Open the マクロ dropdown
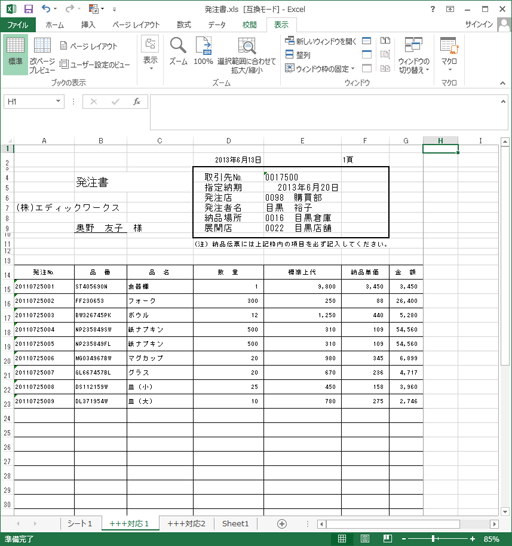 pos(449,55)
